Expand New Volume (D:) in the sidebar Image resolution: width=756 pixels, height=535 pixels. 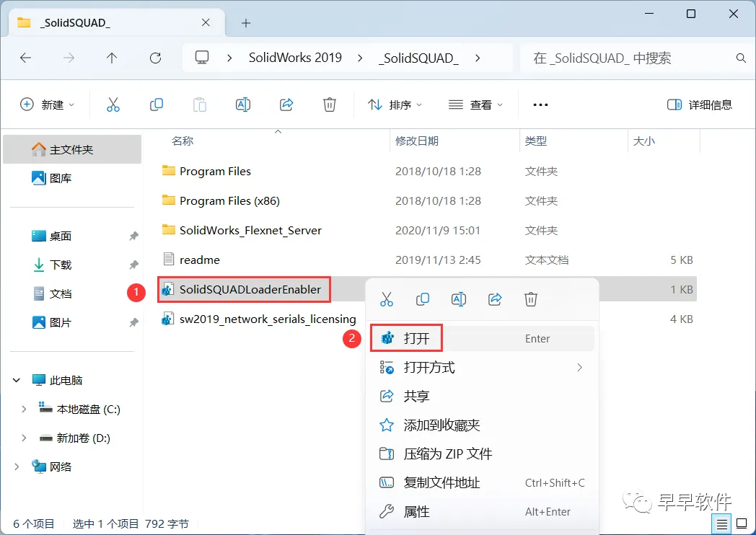pyautogui.click(x=23, y=438)
